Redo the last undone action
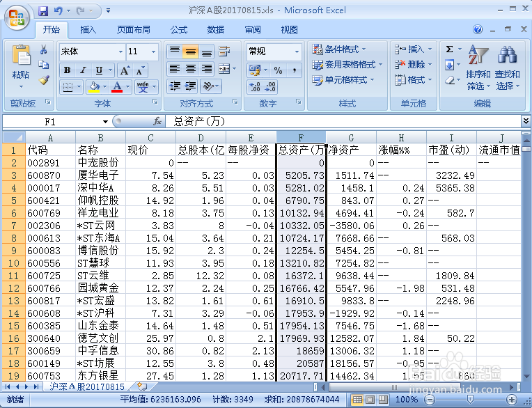Screen dimensions: 532x408 coord(81,11)
